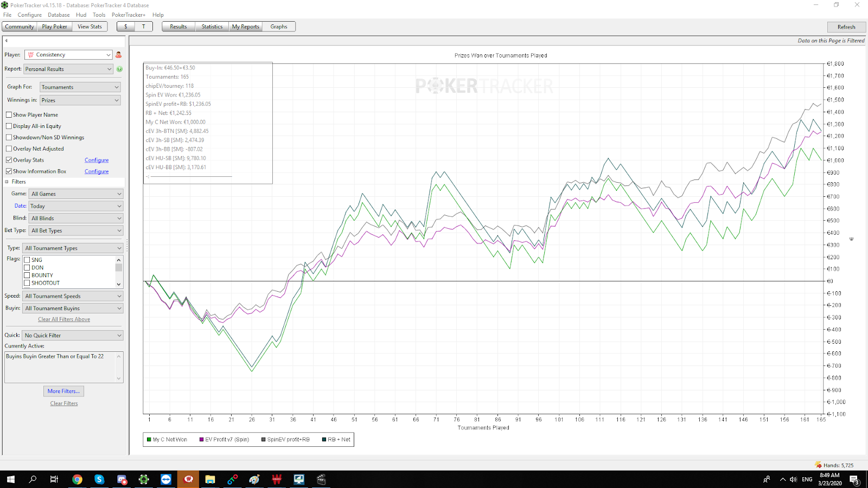
Task: Check the Display All-in Equity option
Action: point(9,126)
